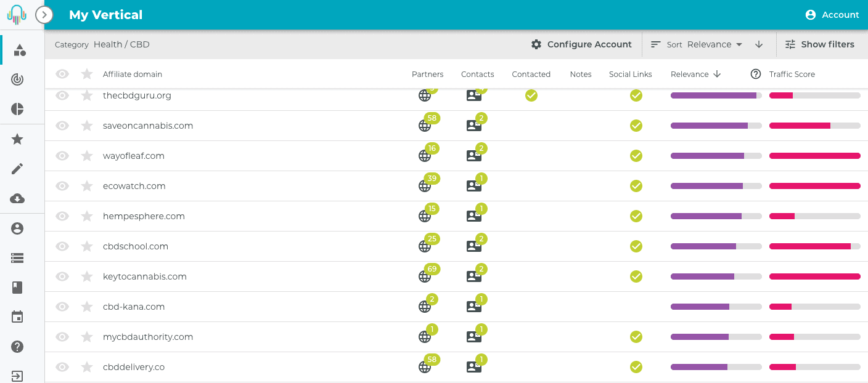This screenshot has height=383, width=868.
Task: Open the profile person icon in sidebar
Action: pyautogui.click(x=18, y=228)
